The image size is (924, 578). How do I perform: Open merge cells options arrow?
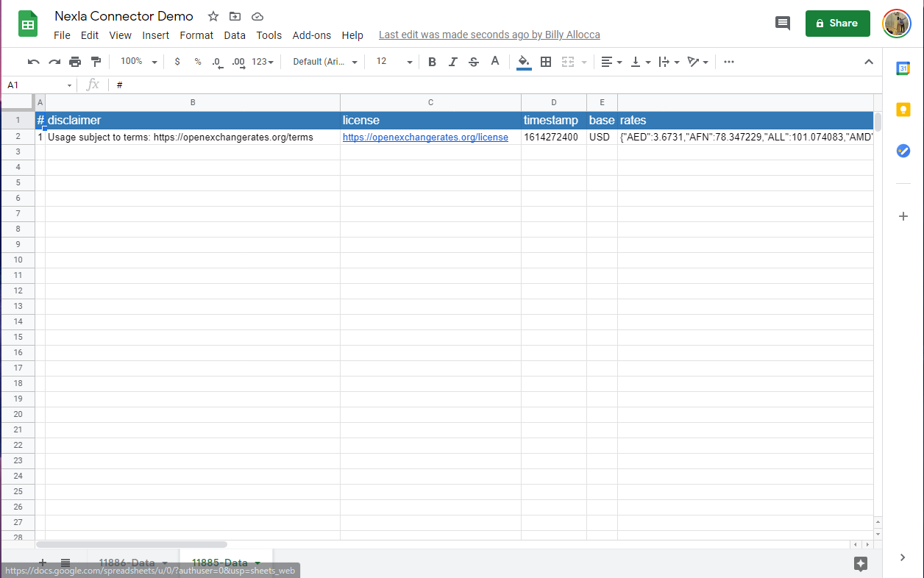584,63
